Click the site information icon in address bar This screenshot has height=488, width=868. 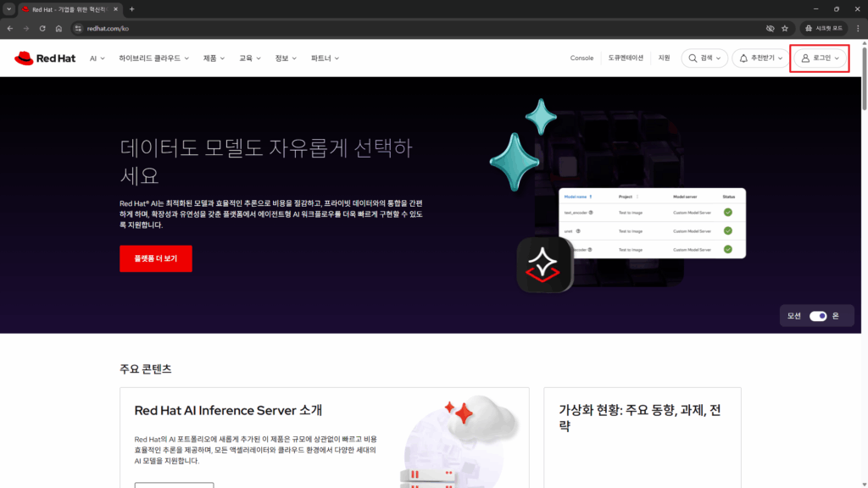pos(78,28)
